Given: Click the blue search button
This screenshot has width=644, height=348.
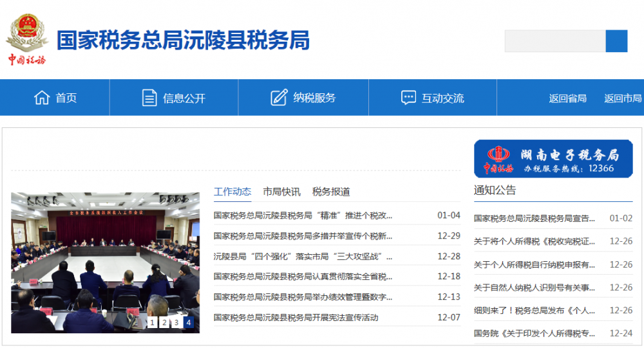Looking at the screenshot, I should coord(616,41).
